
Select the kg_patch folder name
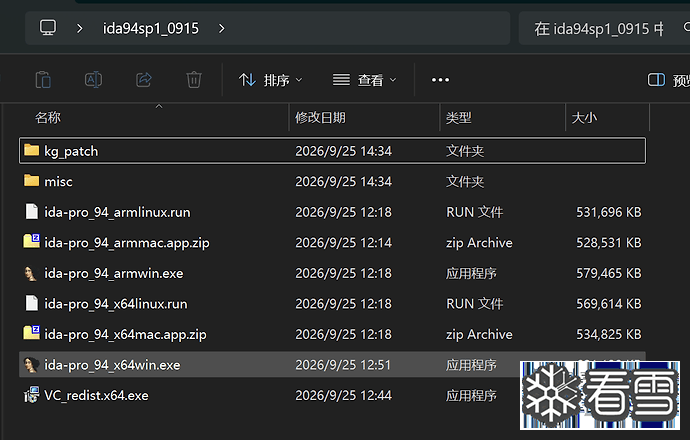(x=71, y=151)
